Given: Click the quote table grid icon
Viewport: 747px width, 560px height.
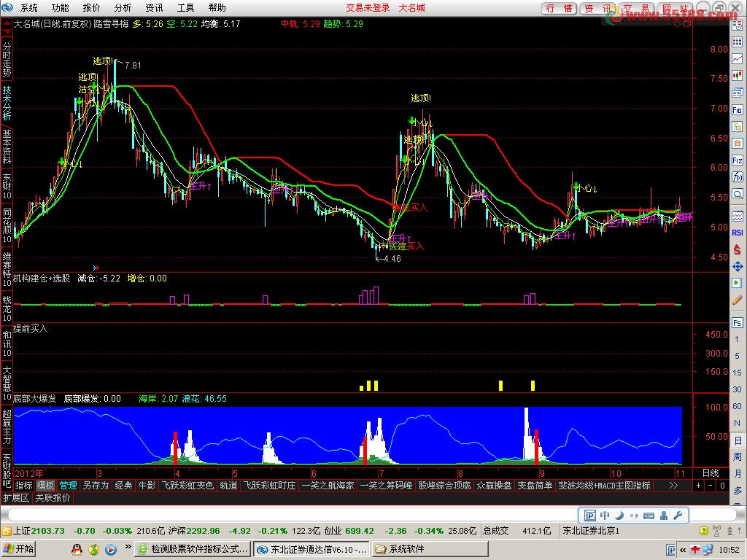Looking at the screenshot, I should pos(737,42).
